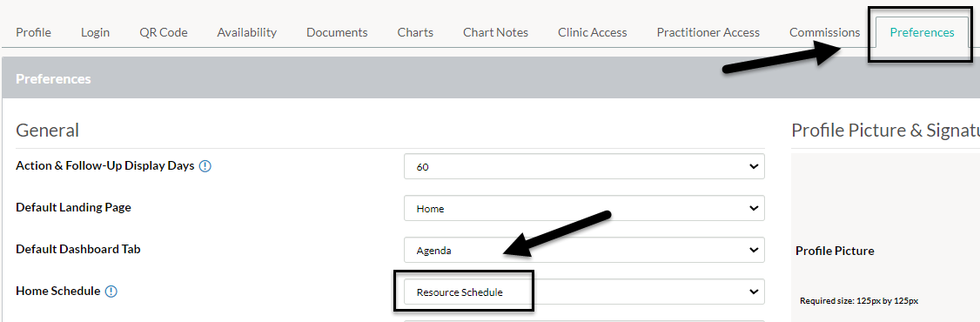Click info icon next to Home Schedule
Screen dimensions: 980x322
pos(111,291)
